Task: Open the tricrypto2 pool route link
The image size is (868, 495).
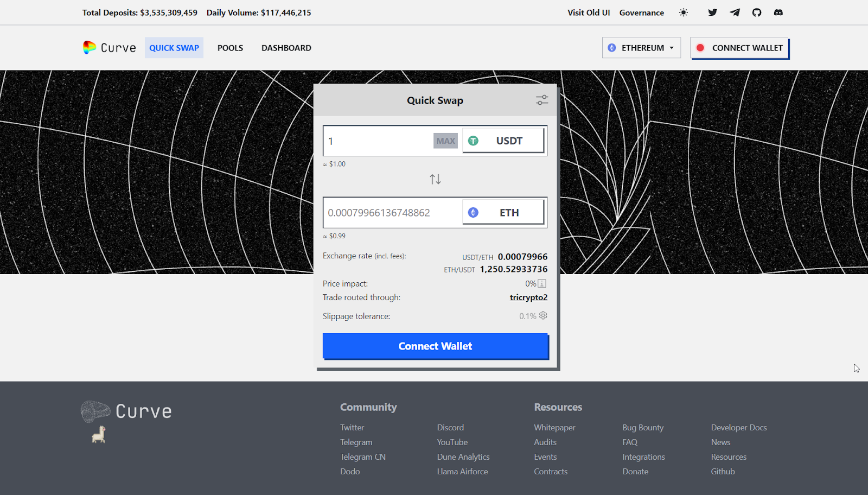Action: coord(528,297)
